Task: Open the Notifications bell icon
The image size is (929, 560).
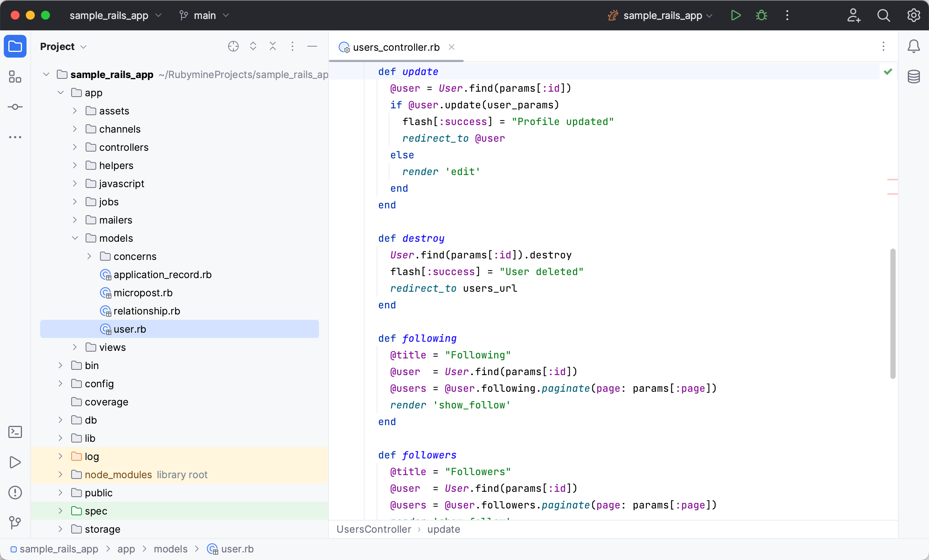Action: tap(913, 47)
